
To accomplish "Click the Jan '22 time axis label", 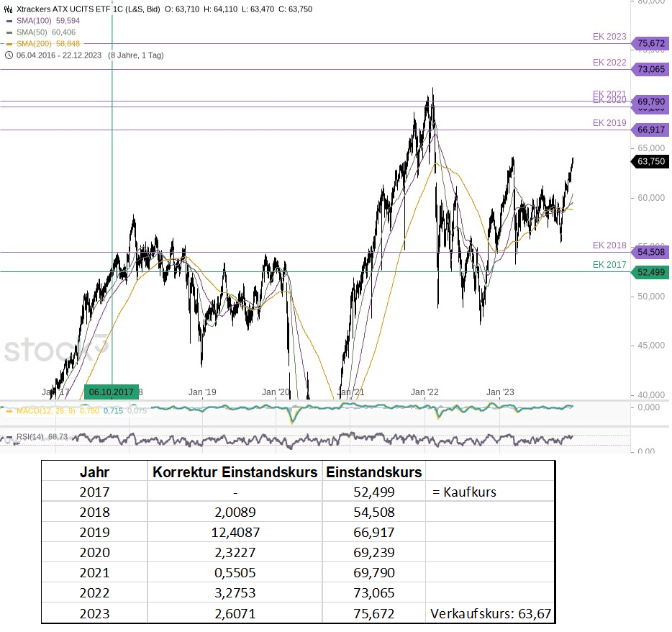I will point(424,392).
